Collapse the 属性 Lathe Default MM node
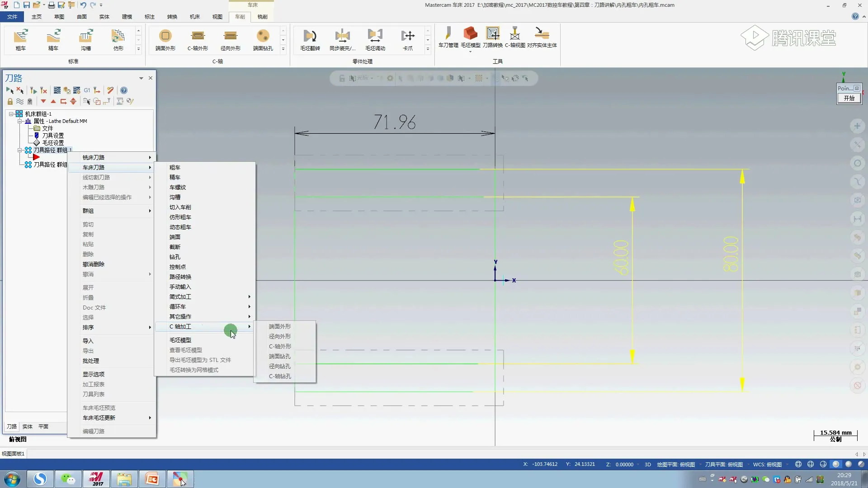 click(x=20, y=121)
